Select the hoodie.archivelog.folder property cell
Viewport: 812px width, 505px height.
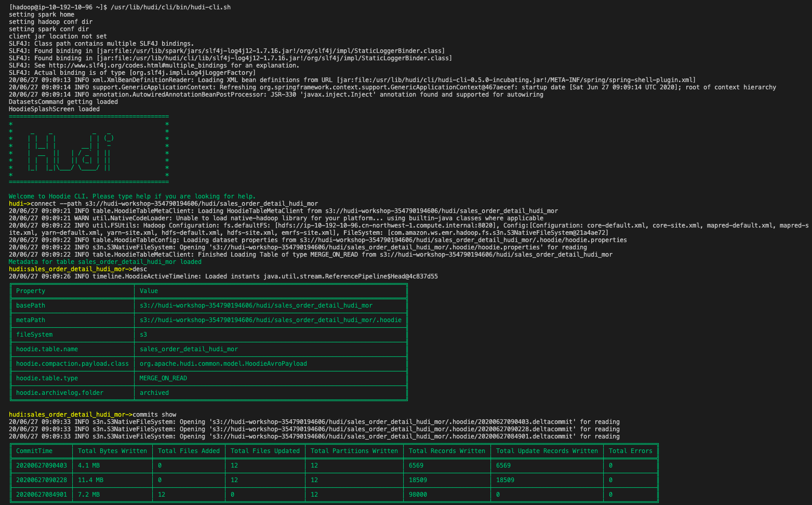[60, 393]
